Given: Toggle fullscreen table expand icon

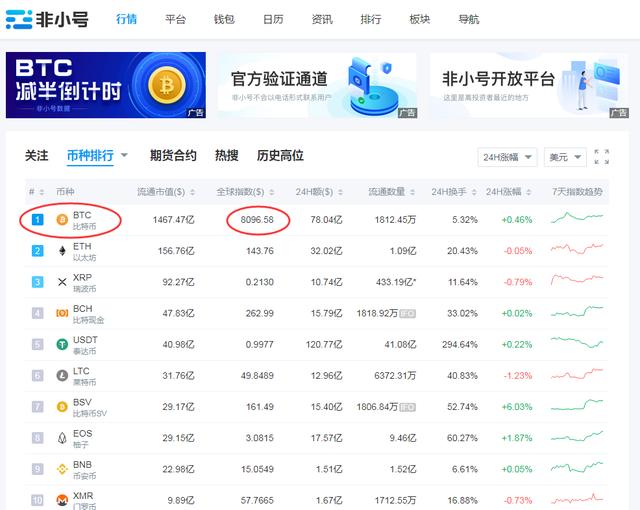Looking at the screenshot, I should (x=602, y=157).
